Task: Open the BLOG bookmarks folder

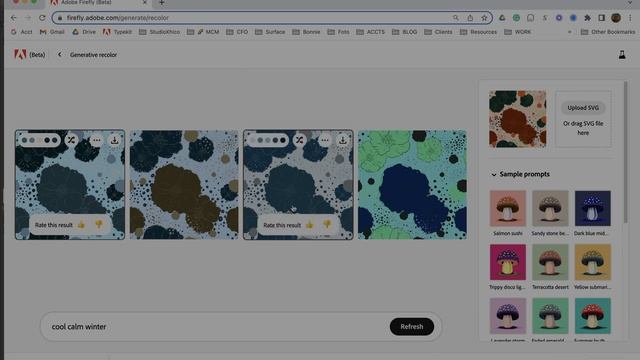Action: point(404,32)
